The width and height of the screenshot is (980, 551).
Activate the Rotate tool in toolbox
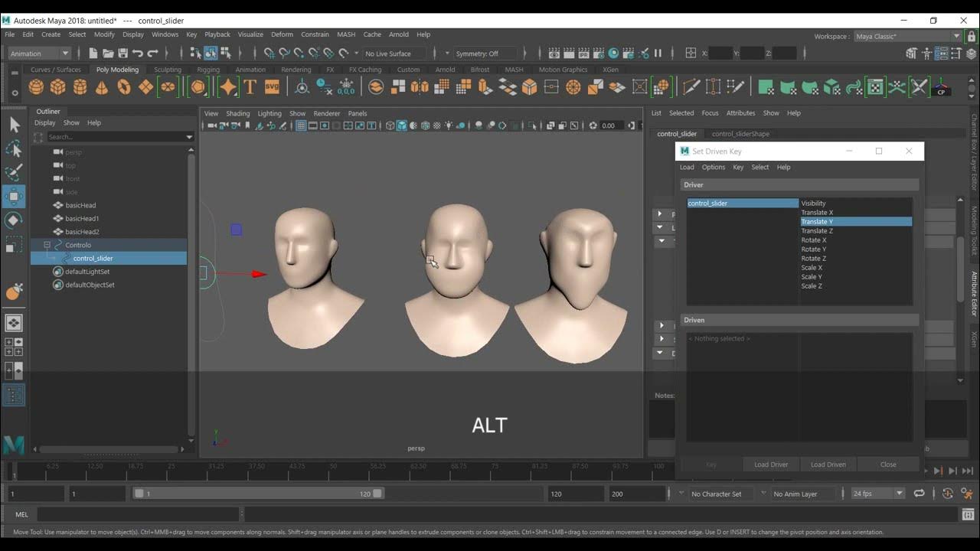[15, 220]
